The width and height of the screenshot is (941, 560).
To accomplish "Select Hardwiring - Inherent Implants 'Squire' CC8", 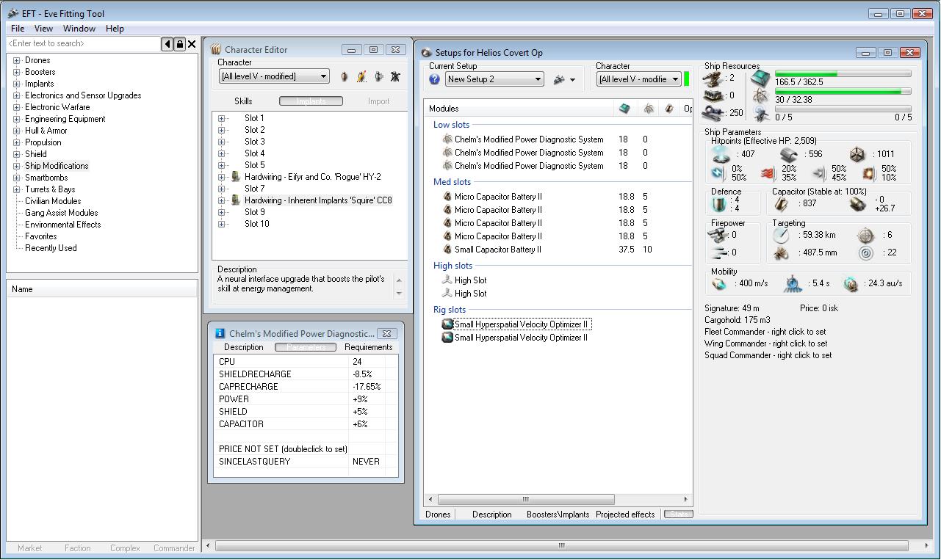I will point(318,200).
